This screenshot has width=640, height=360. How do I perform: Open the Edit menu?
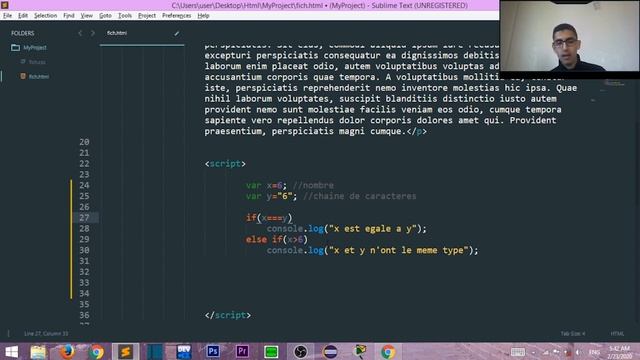(23, 16)
